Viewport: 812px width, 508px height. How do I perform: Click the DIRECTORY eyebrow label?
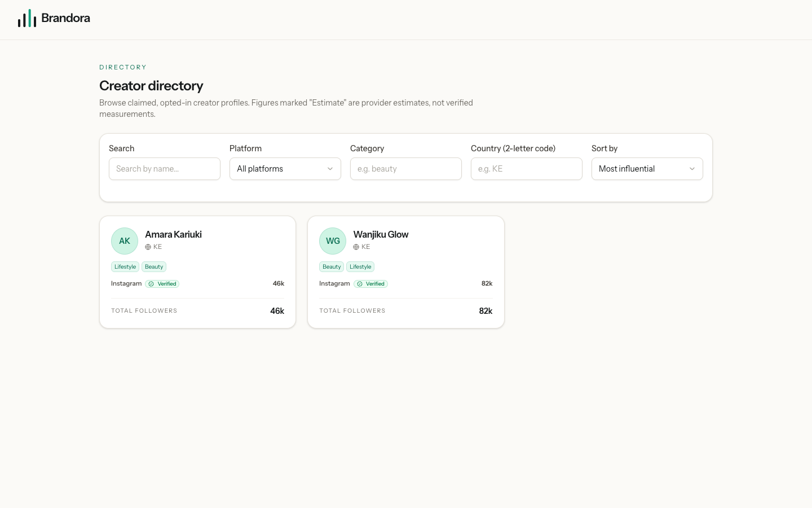pos(123,67)
